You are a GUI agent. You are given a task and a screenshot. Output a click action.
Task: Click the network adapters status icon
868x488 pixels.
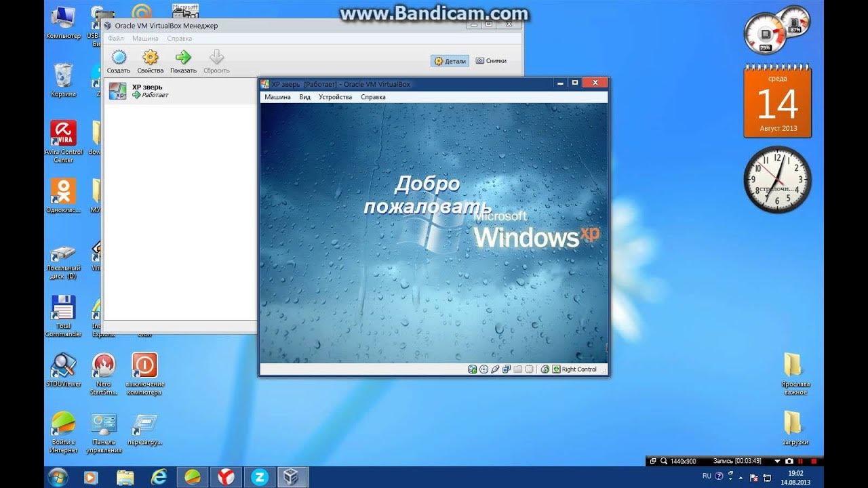[x=507, y=369]
